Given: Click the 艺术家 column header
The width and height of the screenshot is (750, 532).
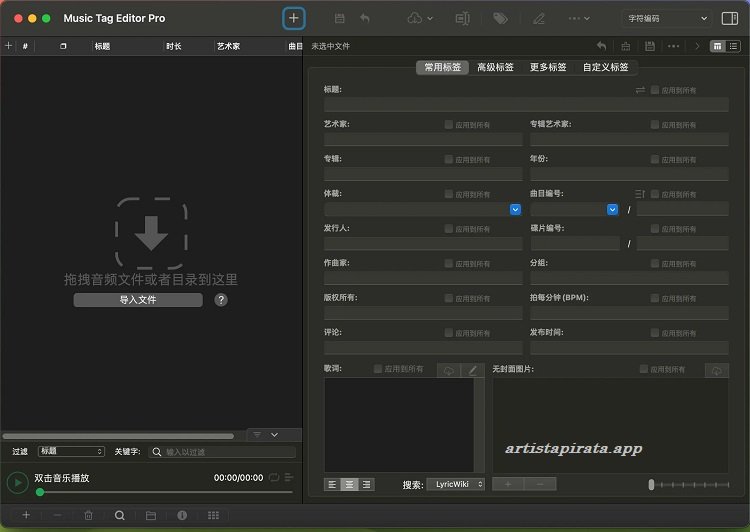Looking at the screenshot, I should [228, 46].
